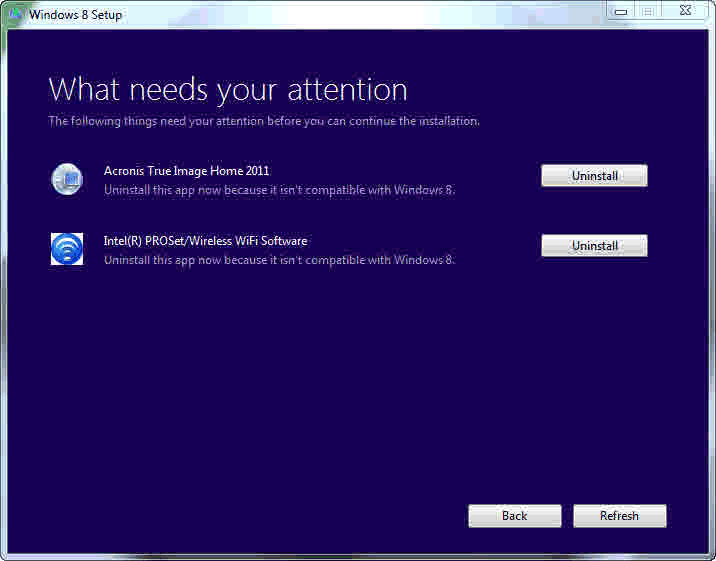The width and height of the screenshot is (716, 561).
Task: Select the Intel(R) PROSet/Wireless WiFi Software title
Action: coord(205,241)
